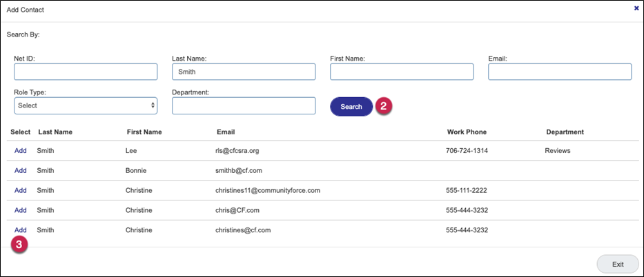The height and width of the screenshot is (277, 644).
Task: Add Christine Smith with christines@cf.com email
Action: (x=20, y=230)
